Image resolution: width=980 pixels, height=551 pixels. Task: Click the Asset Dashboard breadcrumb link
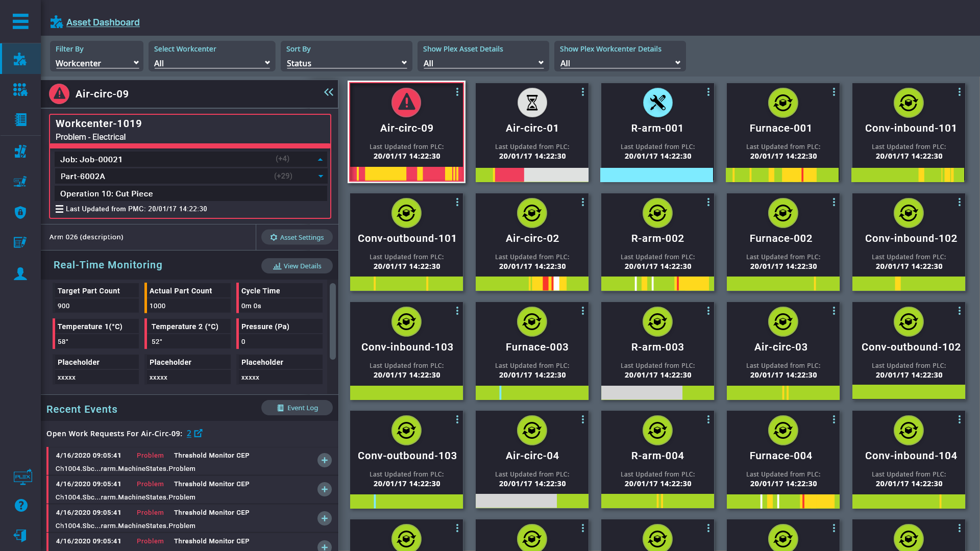[x=103, y=22]
